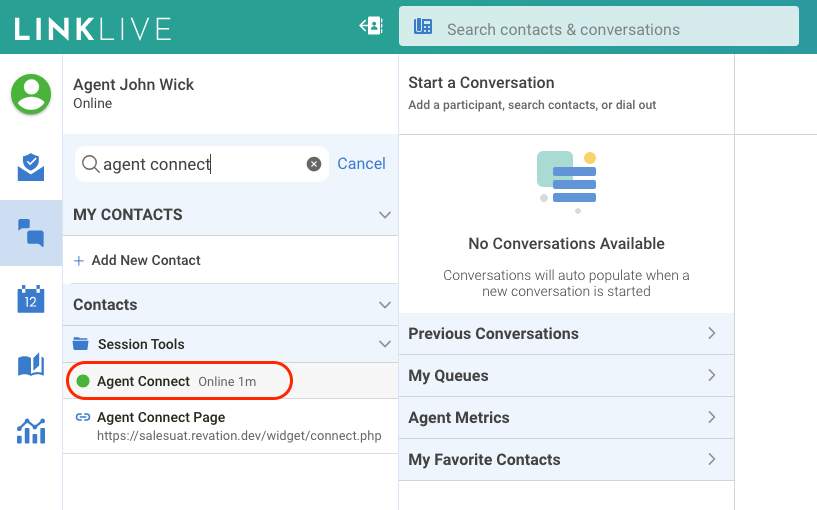Collapse the Contacts section chevron
The height and width of the screenshot is (510, 817).
[384, 305]
